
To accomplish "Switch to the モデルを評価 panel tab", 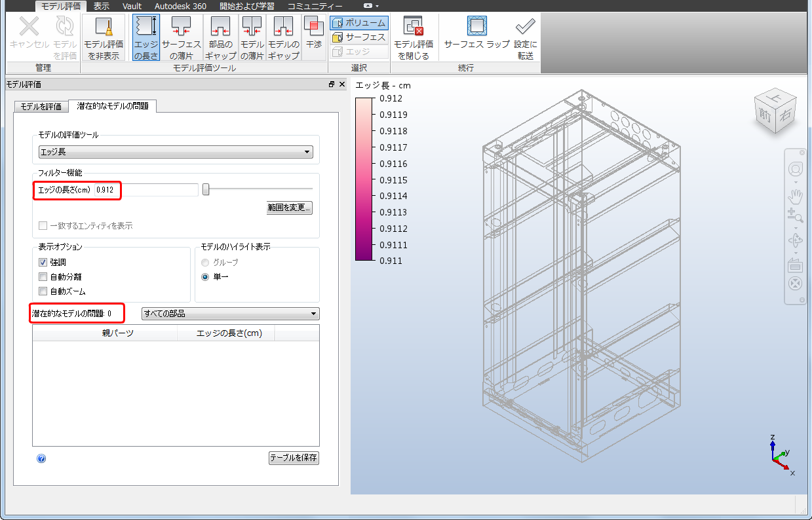I will tap(41, 106).
